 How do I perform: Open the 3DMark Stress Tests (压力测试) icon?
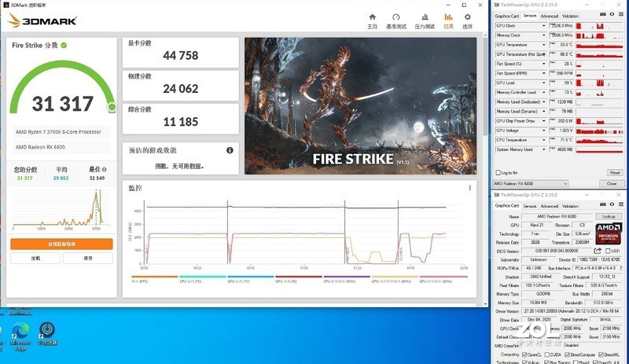click(425, 17)
